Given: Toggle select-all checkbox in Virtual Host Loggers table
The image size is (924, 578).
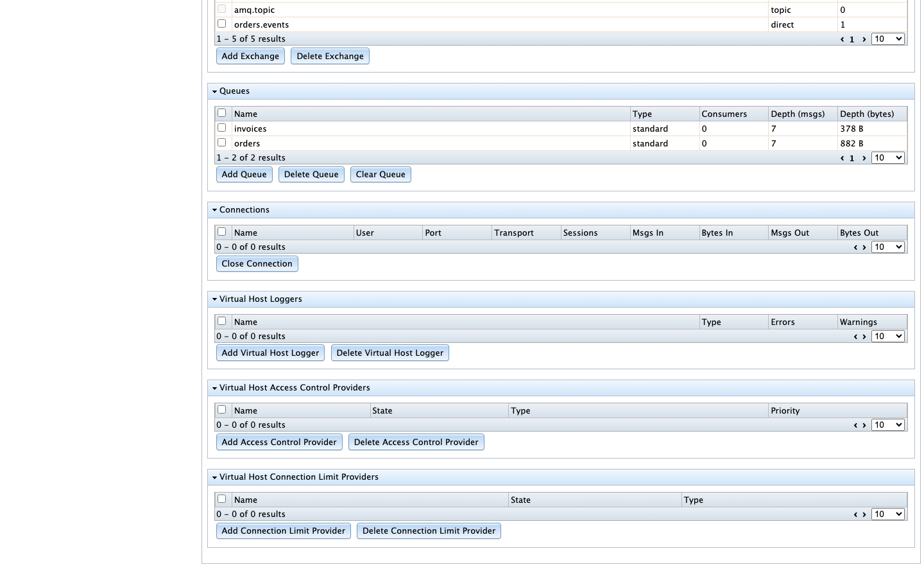Looking at the screenshot, I should tap(221, 321).
